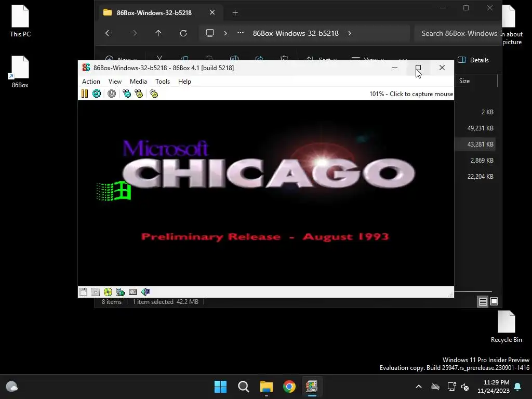532x399 pixels.
Task: Click the 49,231 KB file size cell
Action: [480, 128]
